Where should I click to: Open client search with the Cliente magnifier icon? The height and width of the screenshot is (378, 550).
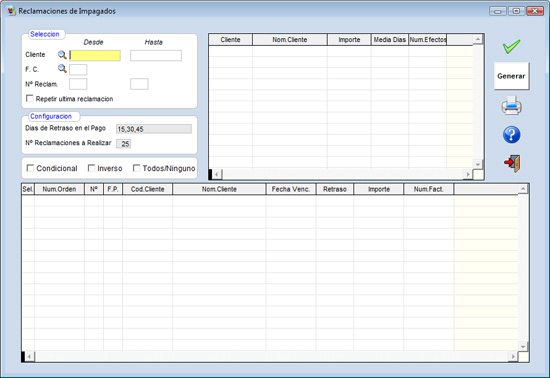[x=62, y=55]
